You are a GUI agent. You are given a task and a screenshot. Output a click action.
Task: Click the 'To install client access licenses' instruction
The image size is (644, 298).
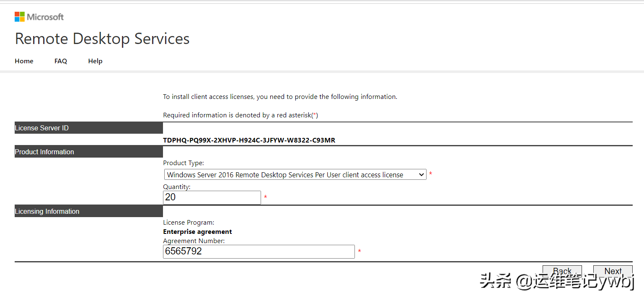[280, 97]
